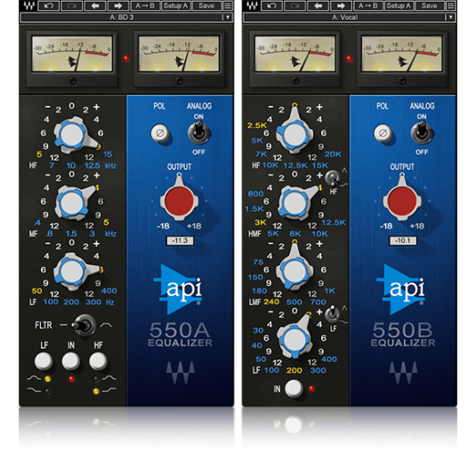This screenshot has width=476, height=476.
Task: Click Undo arrow in 550B toolbar
Action: click(271, 5)
